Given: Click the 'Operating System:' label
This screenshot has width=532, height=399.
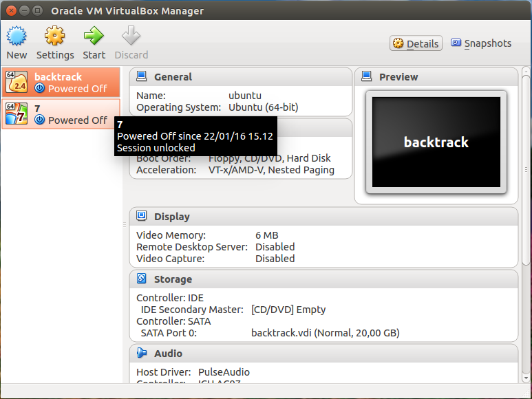Looking at the screenshot, I should [178, 107].
